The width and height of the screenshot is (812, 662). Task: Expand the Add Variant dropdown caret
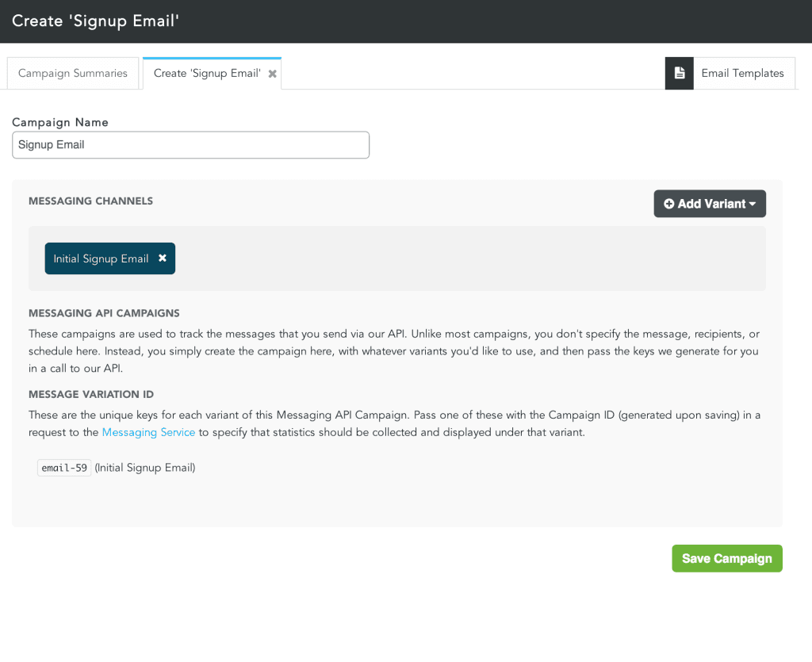point(752,205)
